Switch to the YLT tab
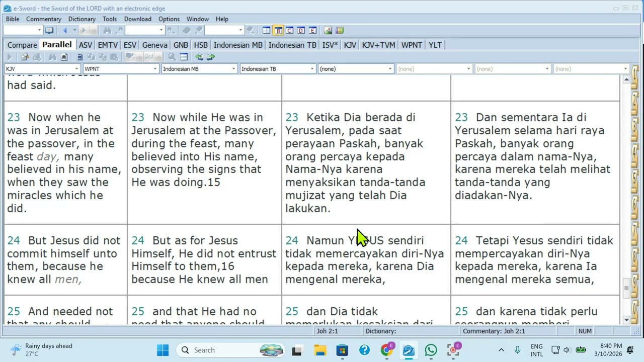 (x=435, y=45)
